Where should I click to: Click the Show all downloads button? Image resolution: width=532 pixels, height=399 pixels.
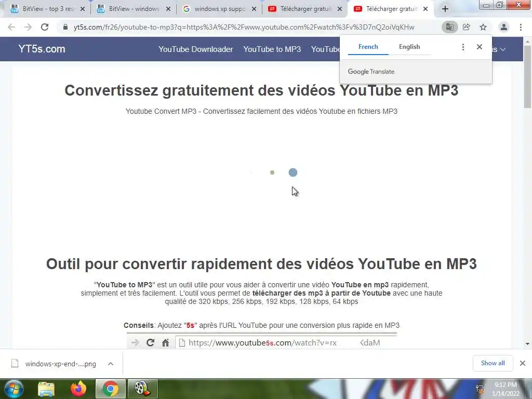[x=493, y=363]
